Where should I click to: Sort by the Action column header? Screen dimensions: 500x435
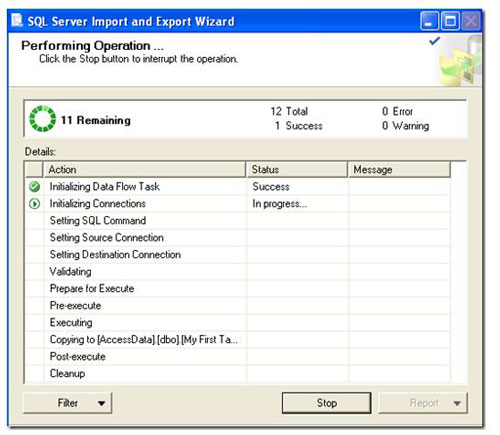pos(144,169)
